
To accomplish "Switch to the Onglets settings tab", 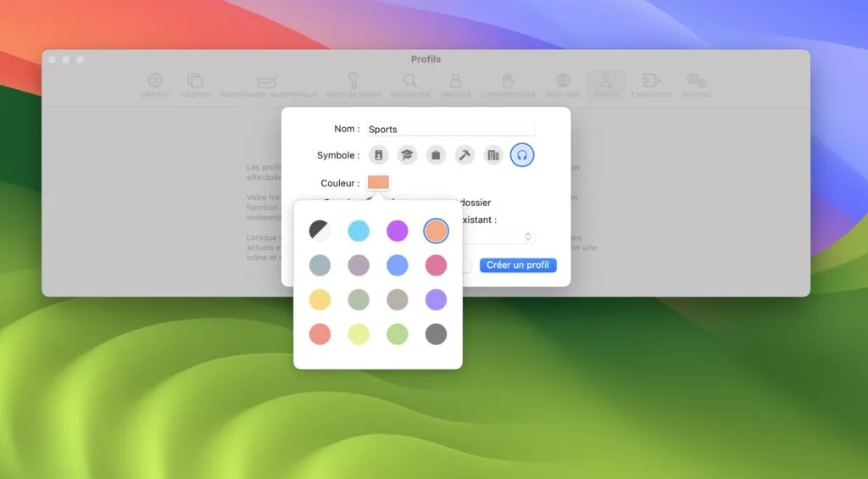I will point(196,86).
